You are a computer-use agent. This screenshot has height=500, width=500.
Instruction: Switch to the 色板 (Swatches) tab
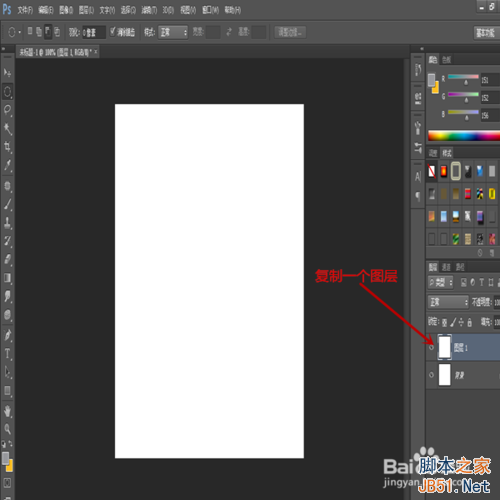(446, 60)
